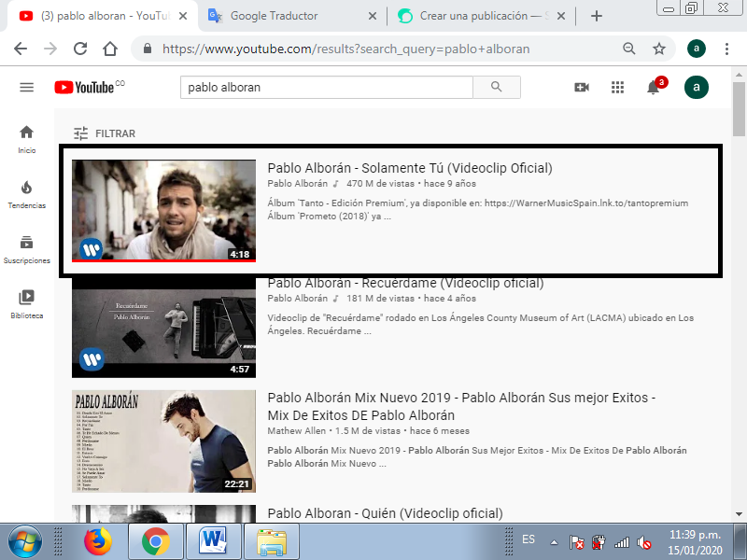Screen dimensions: 747x560
Task: Open the YouTube apps grid icon
Action: tap(617, 87)
